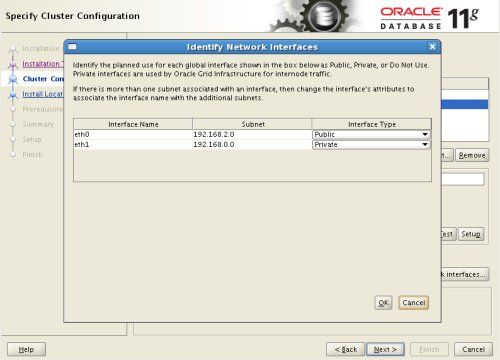Click OK in Identify Network Interfaces dialog
This screenshot has width=500, height=360.
[383, 303]
